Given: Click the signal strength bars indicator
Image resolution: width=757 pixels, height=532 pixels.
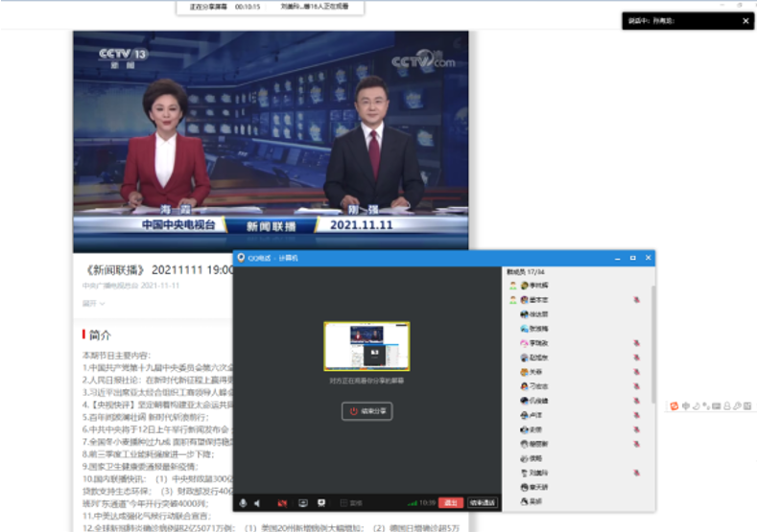Looking at the screenshot, I should pyautogui.click(x=412, y=502).
